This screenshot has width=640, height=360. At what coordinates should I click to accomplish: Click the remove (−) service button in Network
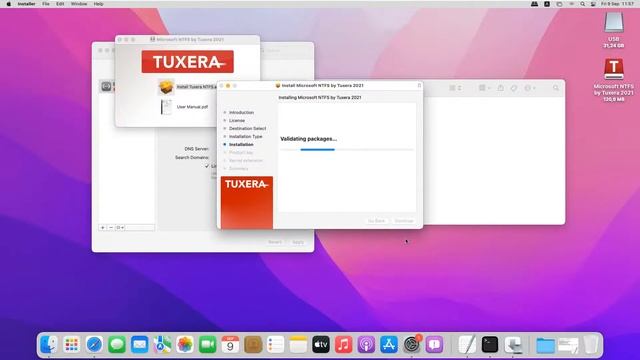[x=111, y=227]
